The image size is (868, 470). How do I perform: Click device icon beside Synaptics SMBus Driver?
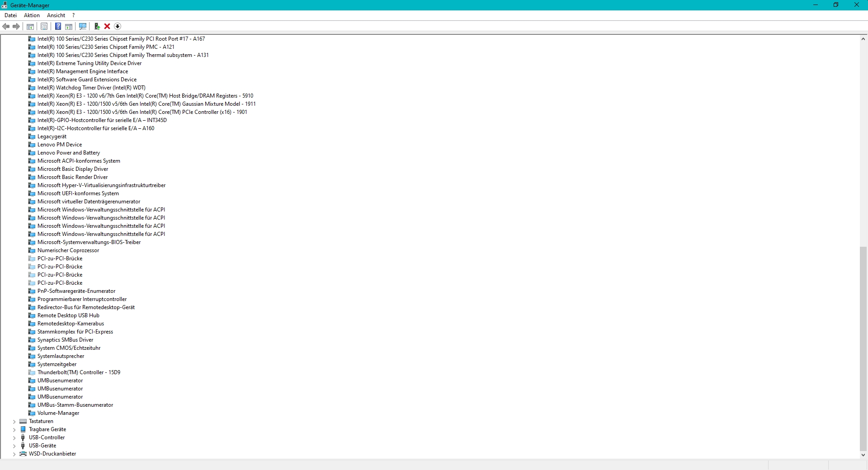click(32, 340)
